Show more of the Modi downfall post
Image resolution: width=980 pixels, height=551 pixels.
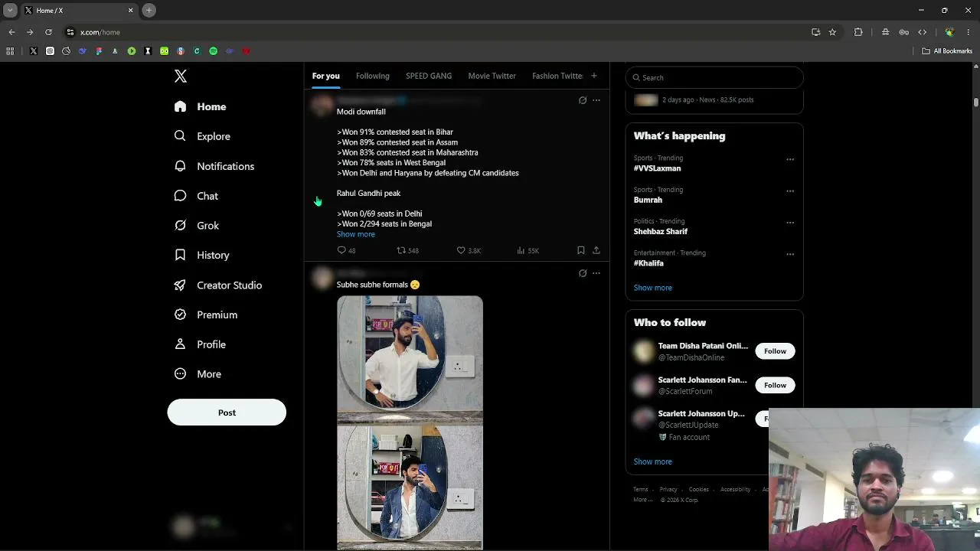(x=356, y=234)
